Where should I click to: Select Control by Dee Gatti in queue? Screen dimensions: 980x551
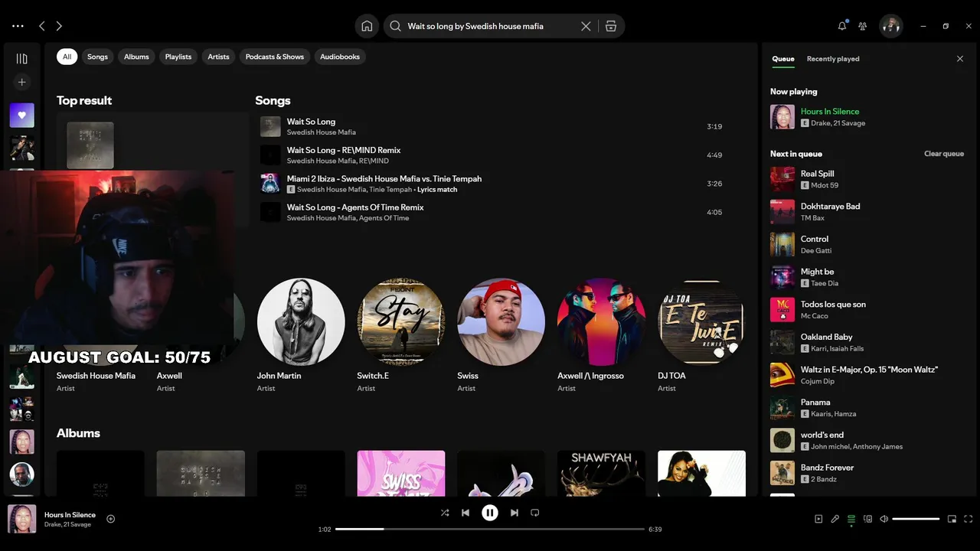pos(867,245)
